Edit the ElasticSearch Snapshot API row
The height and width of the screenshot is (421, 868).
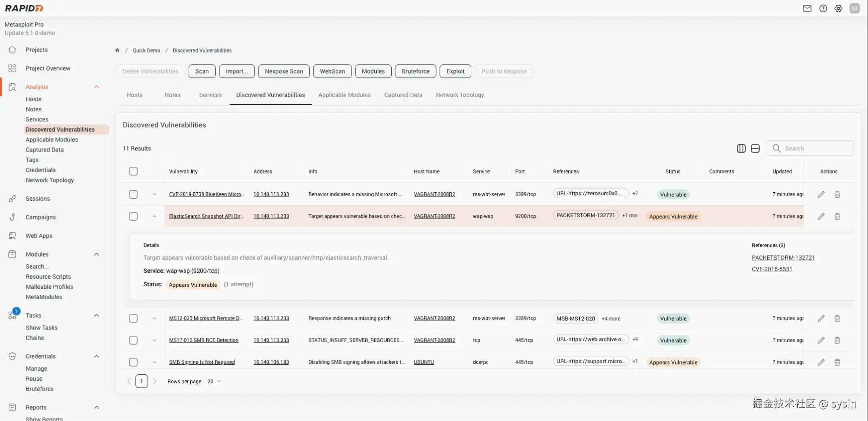click(821, 216)
